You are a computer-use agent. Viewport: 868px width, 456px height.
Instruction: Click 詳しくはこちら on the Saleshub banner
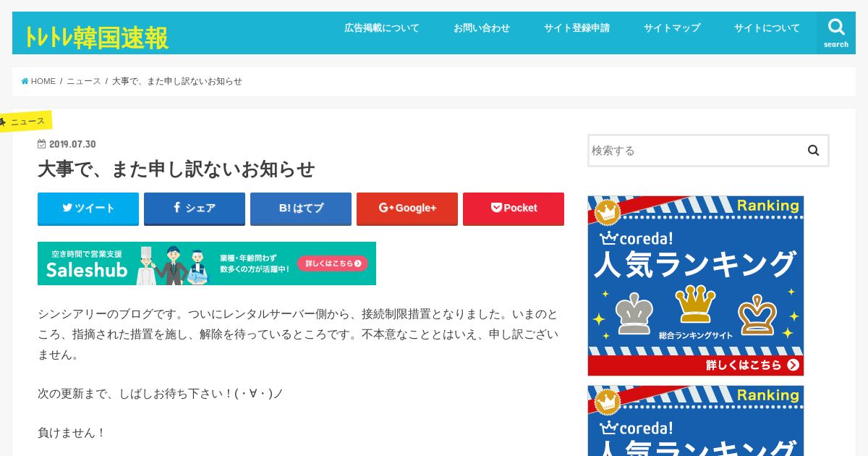point(333,263)
